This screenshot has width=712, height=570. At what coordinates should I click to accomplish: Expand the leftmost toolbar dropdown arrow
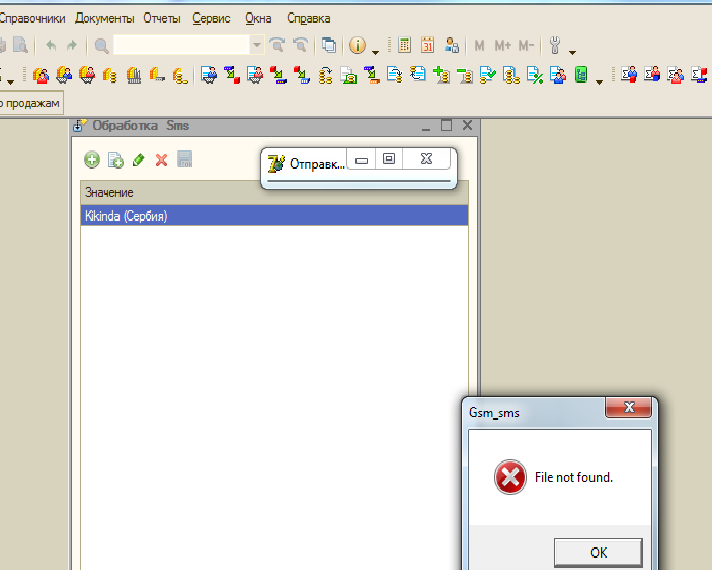click(10, 82)
